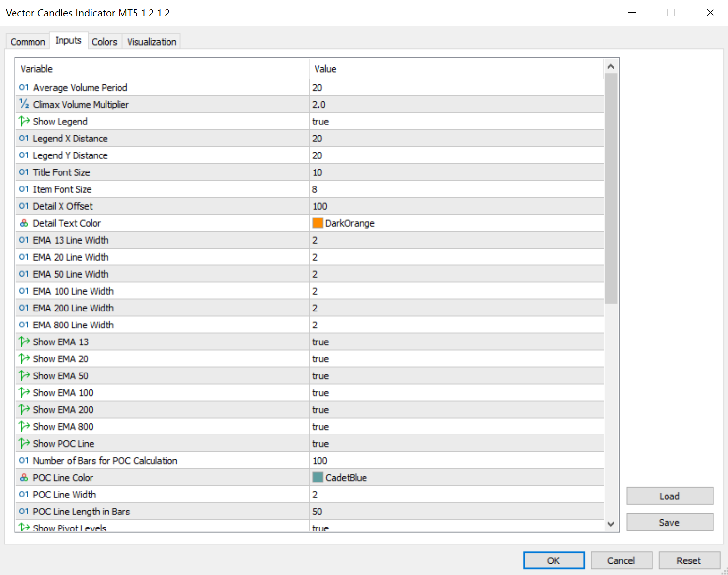Click the boolean icon beside Show EMA 200
Viewport: 728px width, 575px height.
[24, 410]
